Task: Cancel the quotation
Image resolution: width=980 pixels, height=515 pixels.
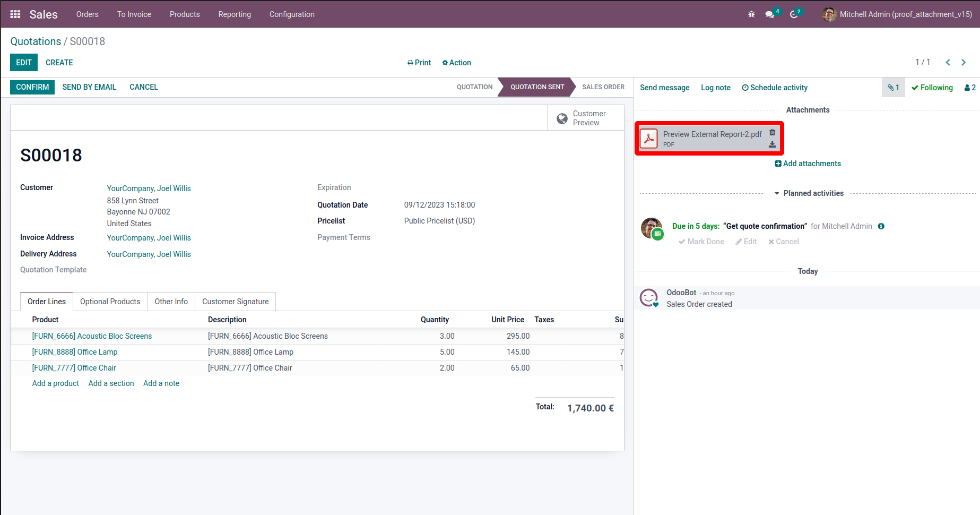Action: coord(144,87)
